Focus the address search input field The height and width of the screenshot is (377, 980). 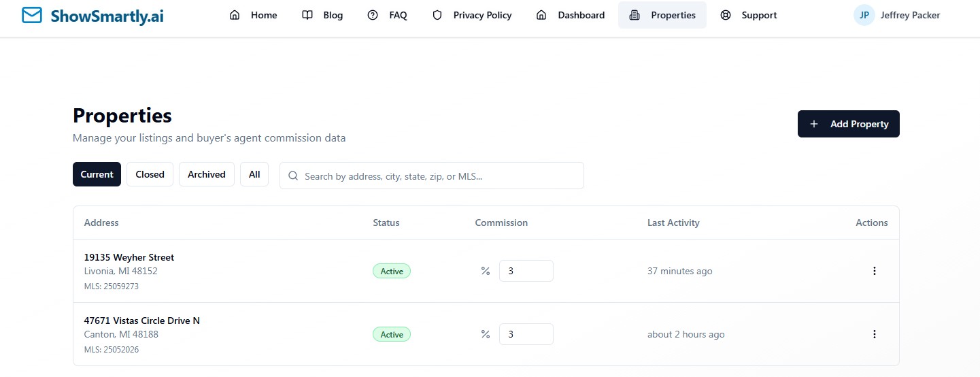pos(432,176)
